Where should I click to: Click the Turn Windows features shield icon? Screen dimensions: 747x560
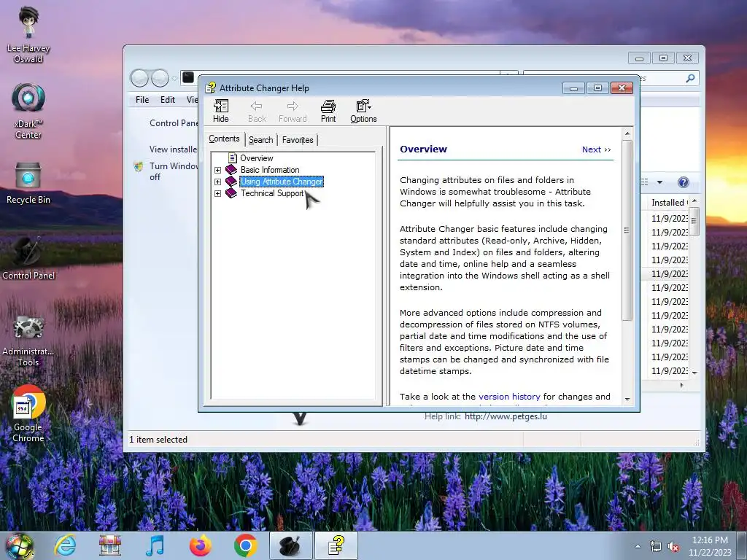click(139, 167)
